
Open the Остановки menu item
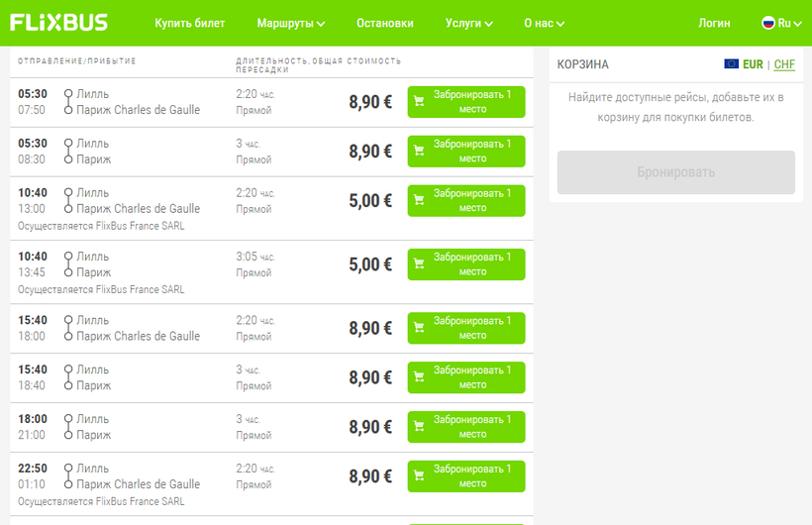385,23
